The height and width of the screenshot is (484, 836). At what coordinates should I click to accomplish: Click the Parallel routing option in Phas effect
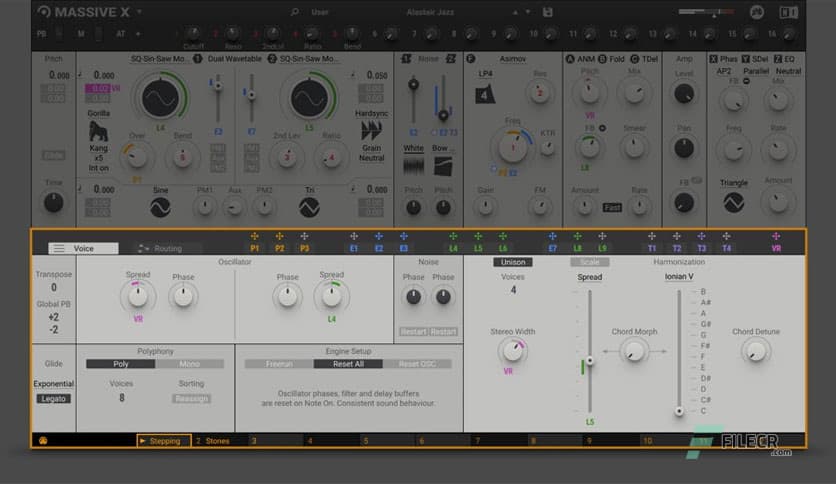click(x=756, y=71)
